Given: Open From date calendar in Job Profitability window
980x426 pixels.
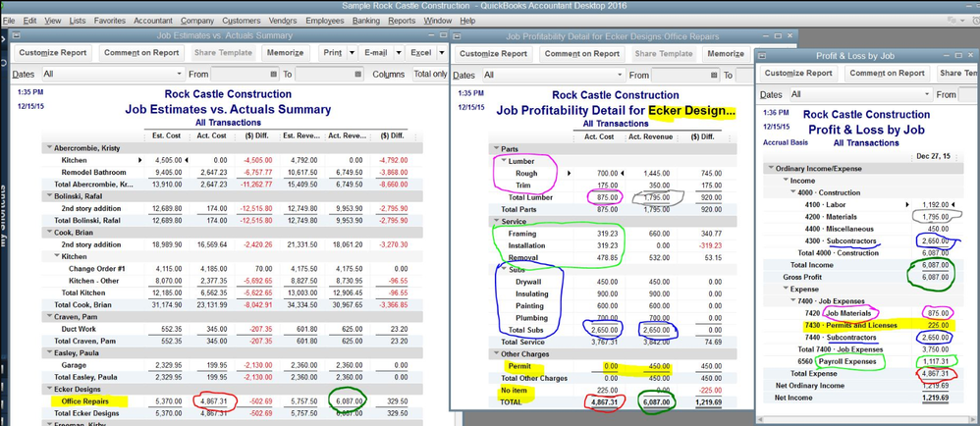Looking at the screenshot, I should click(713, 75).
